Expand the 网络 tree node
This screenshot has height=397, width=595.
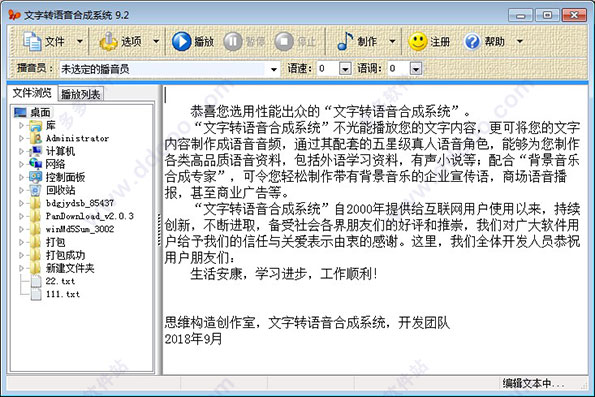tap(21, 164)
